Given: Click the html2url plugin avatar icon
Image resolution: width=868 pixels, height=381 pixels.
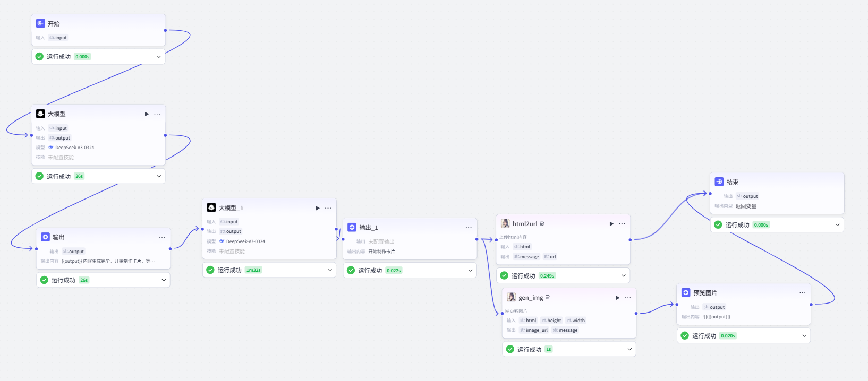Looking at the screenshot, I should [x=505, y=224].
